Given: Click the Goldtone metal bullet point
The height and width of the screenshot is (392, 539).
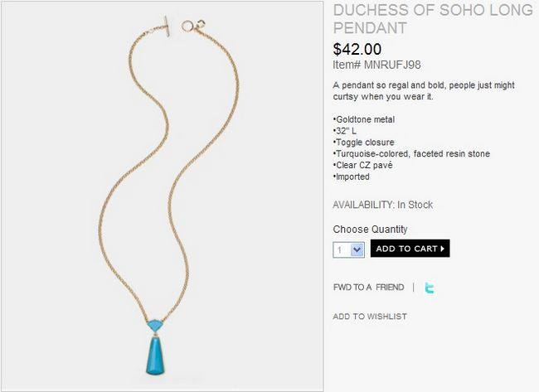Looking at the screenshot, I should 364,119.
